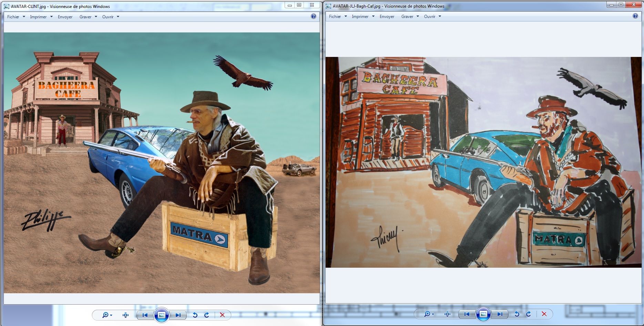Viewport: 644px width, 326px height.
Task: Delete the AVATAR-JLJ-Bagh-Caf image
Action: click(x=544, y=314)
